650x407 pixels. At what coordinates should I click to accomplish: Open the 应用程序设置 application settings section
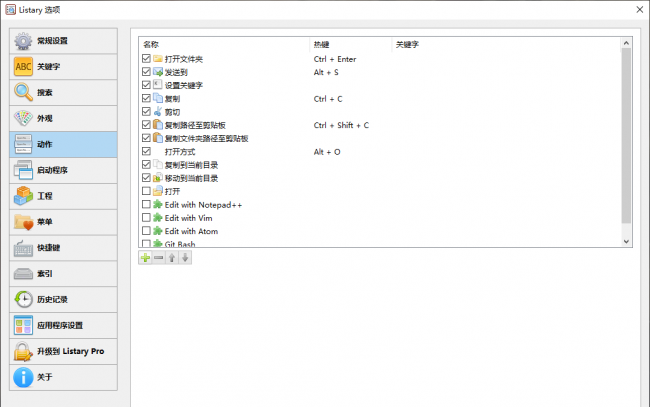[63, 326]
